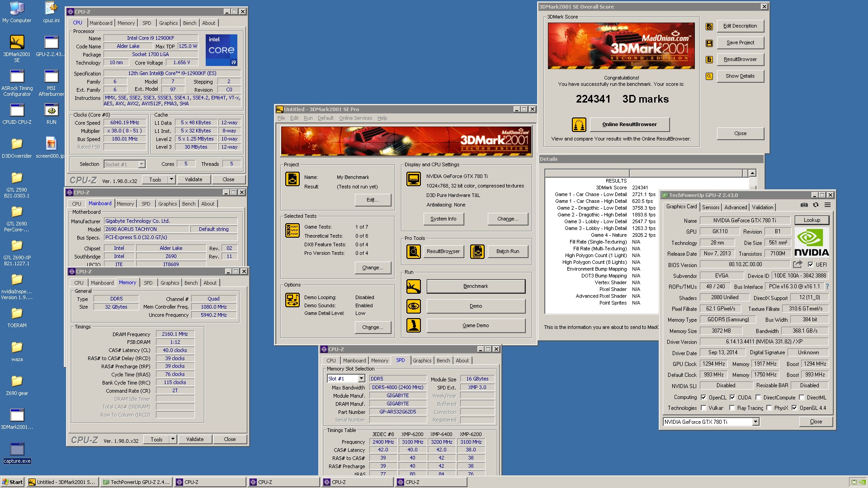Open Graphics tab in SPD CPU-Z window

422,361
